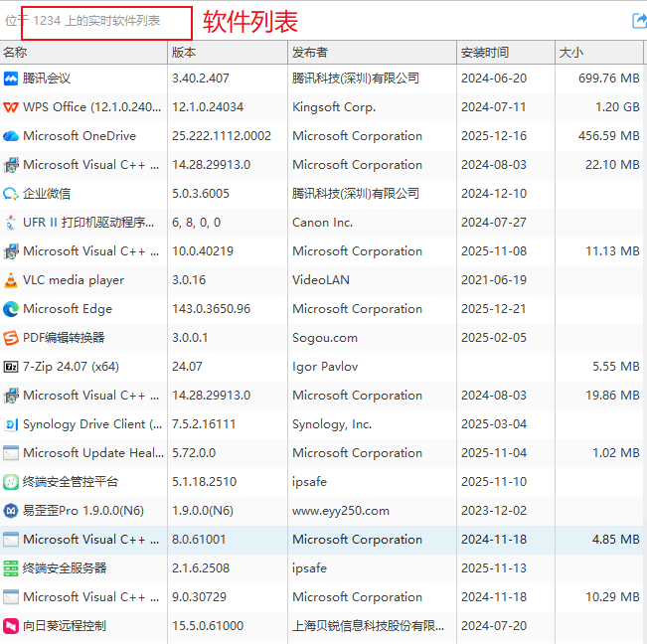This screenshot has width=647, height=644.
Task: Click the Synology Drive Client icon
Action: click(11, 424)
